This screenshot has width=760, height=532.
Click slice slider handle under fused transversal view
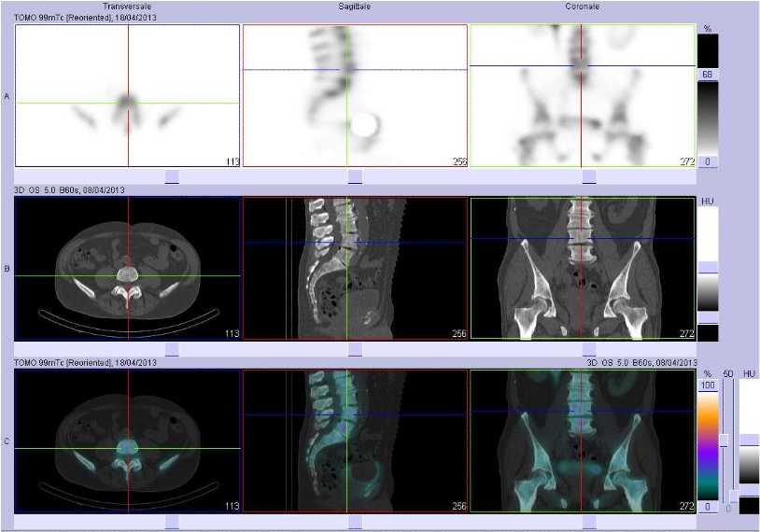(172, 523)
